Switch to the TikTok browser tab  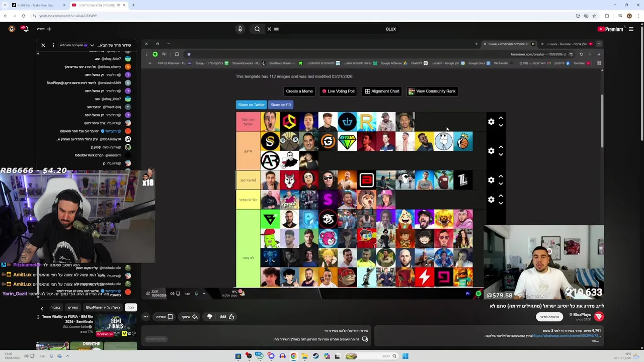click(x=39, y=5)
